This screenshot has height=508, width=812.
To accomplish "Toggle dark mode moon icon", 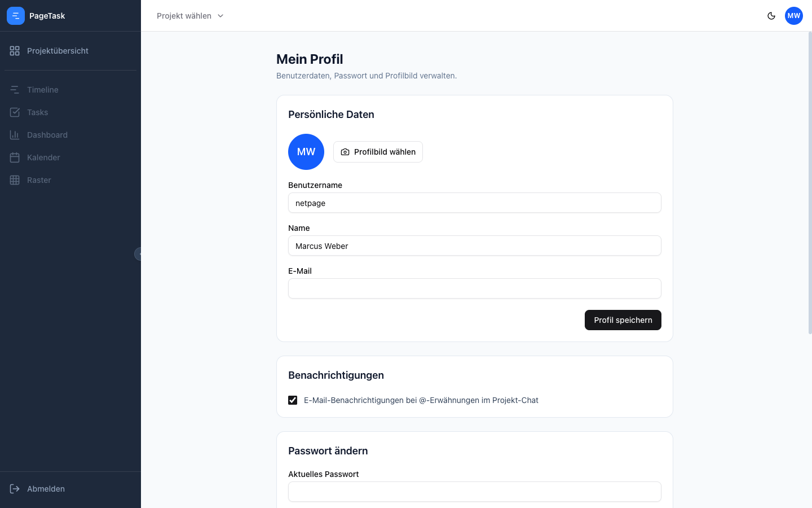I will (771, 16).
